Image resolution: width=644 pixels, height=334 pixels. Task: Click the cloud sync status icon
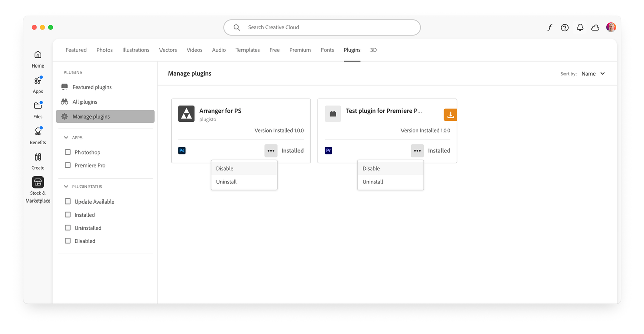pyautogui.click(x=595, y=28)
